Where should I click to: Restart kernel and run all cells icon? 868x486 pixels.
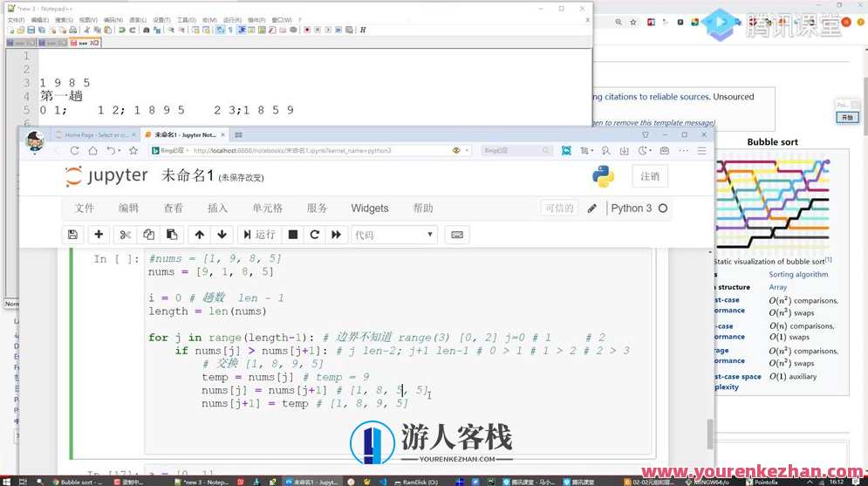coord(336,235)
